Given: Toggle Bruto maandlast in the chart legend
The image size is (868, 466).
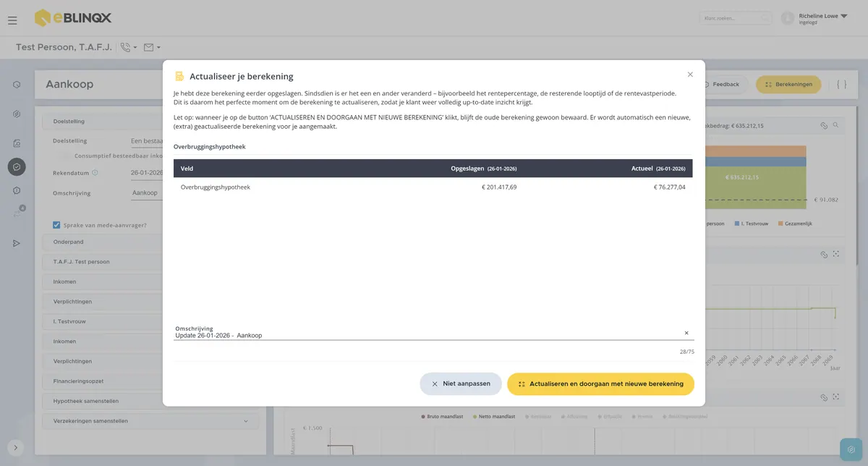Looking at the screenshot, I should point(444,417).
